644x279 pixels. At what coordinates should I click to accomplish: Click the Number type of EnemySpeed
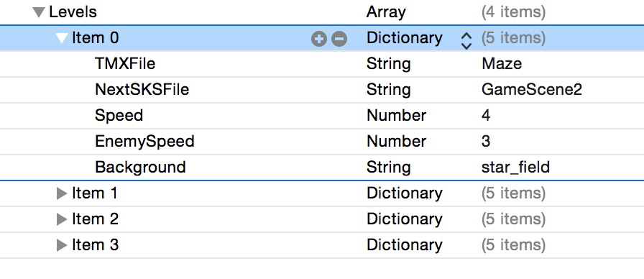coord(396,142)
